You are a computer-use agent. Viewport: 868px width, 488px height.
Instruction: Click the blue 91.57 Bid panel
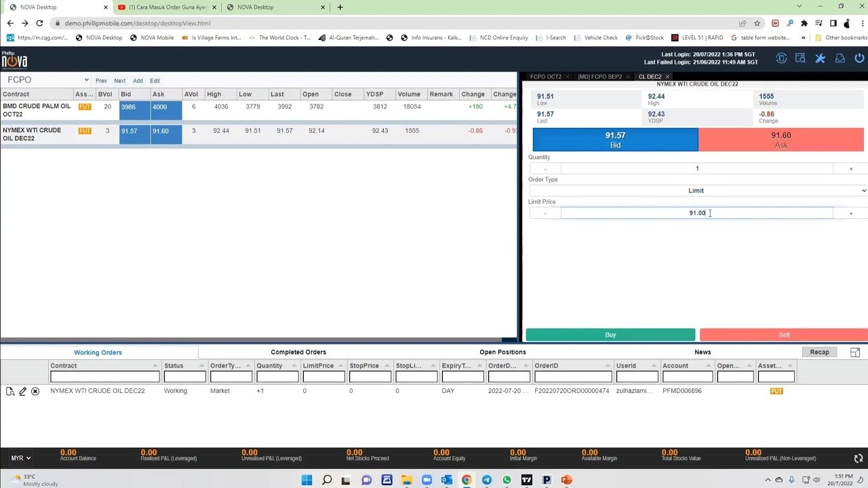pyautogui.click(x=615, y=140)
